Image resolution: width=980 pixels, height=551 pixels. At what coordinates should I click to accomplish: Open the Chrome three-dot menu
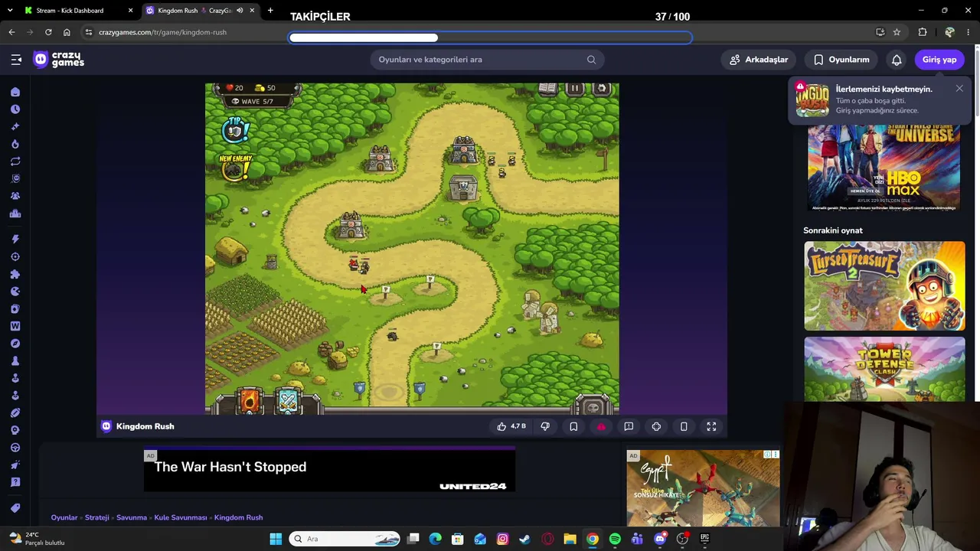(x=969, y=32)
